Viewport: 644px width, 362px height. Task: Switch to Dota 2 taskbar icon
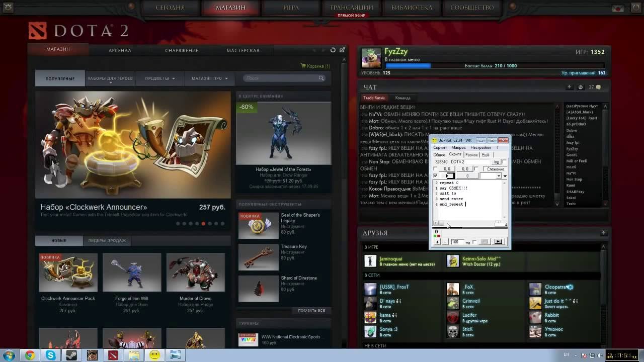(x=113, y=355)
